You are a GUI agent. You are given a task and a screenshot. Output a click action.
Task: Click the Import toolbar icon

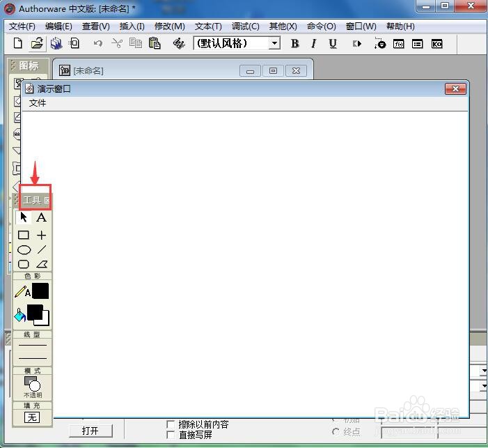74,43
